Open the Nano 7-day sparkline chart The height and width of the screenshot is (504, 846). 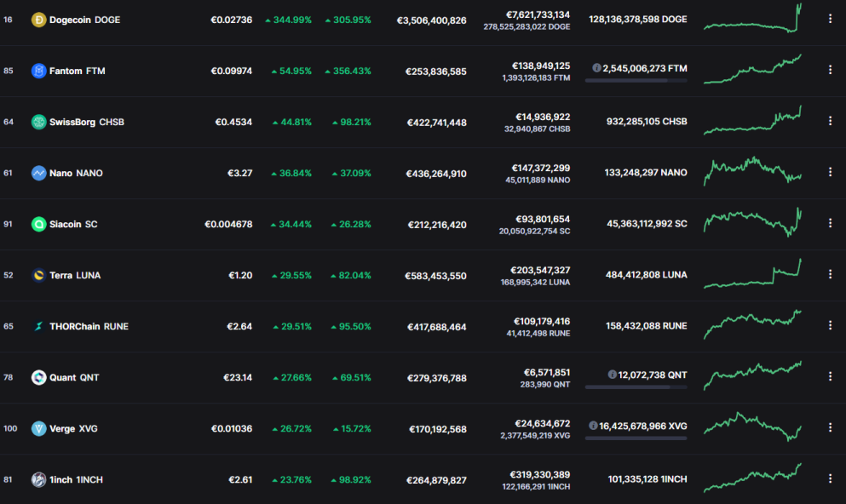pyautogui.click(x=752, y=171)
